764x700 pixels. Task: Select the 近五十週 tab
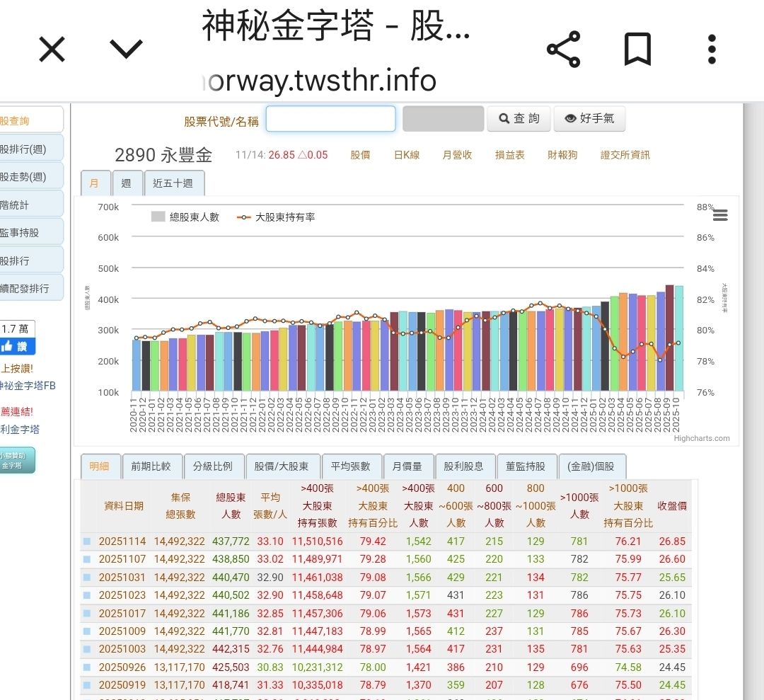tap(174, 183)
